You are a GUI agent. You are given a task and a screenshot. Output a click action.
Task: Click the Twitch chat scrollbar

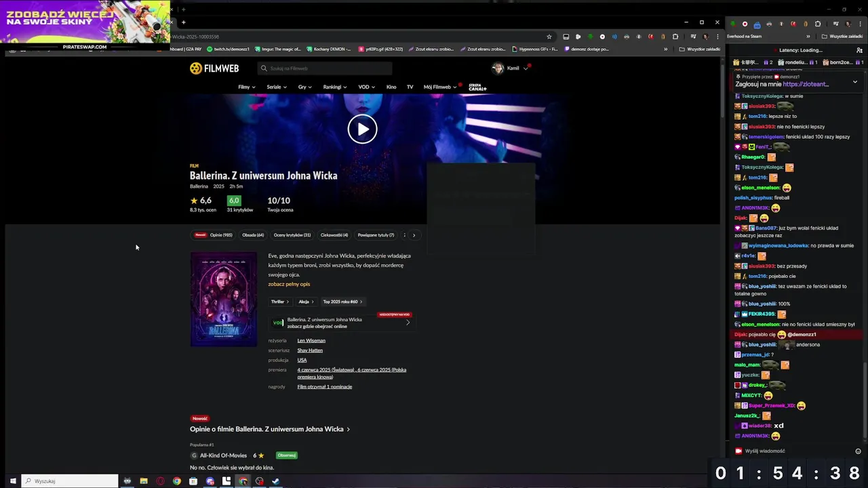pyautogui.click(x=865, y=400)
